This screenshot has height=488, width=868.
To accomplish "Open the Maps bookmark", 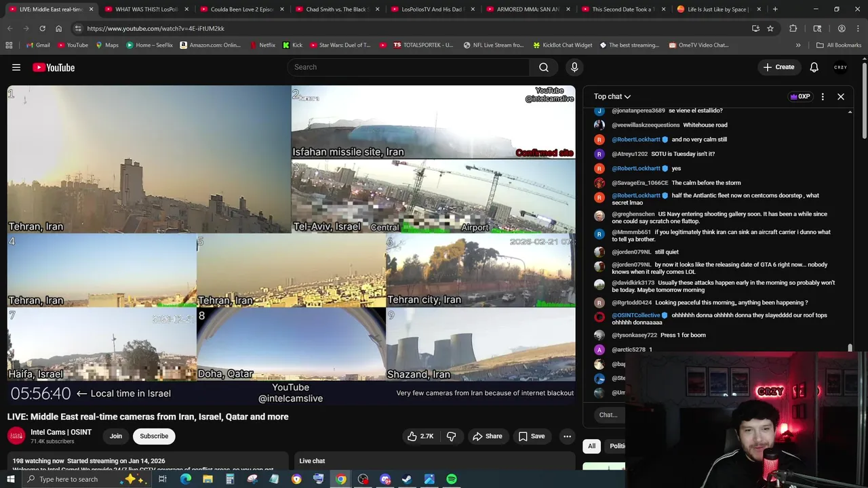I will 106,45.
